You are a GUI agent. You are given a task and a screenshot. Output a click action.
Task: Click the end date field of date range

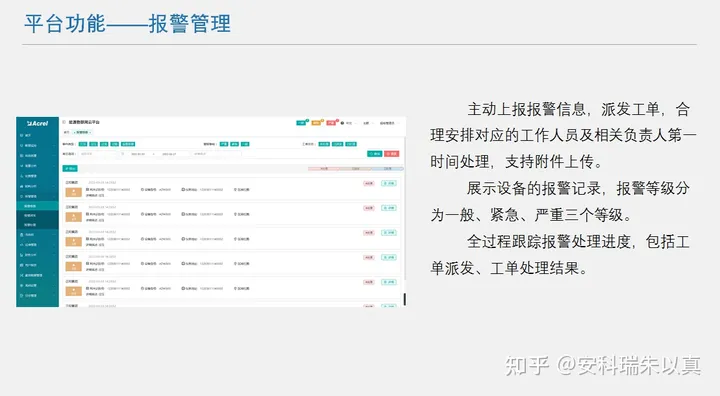point(169,154)
